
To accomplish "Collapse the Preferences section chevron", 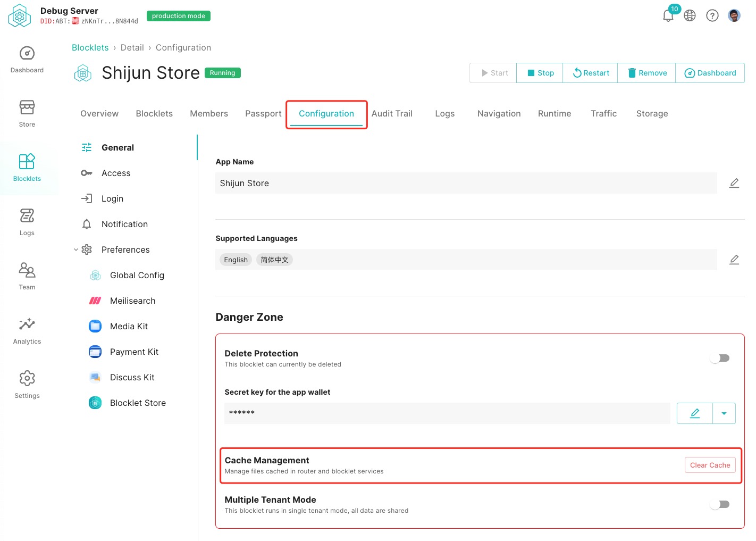I will coord(76,249).
